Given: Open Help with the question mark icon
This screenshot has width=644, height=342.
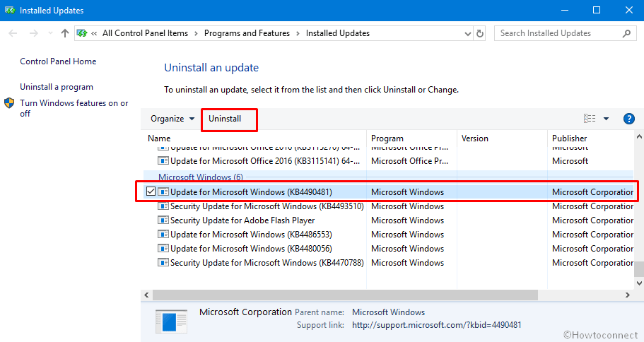Looking at the screenshot, I should click(629, 119).
